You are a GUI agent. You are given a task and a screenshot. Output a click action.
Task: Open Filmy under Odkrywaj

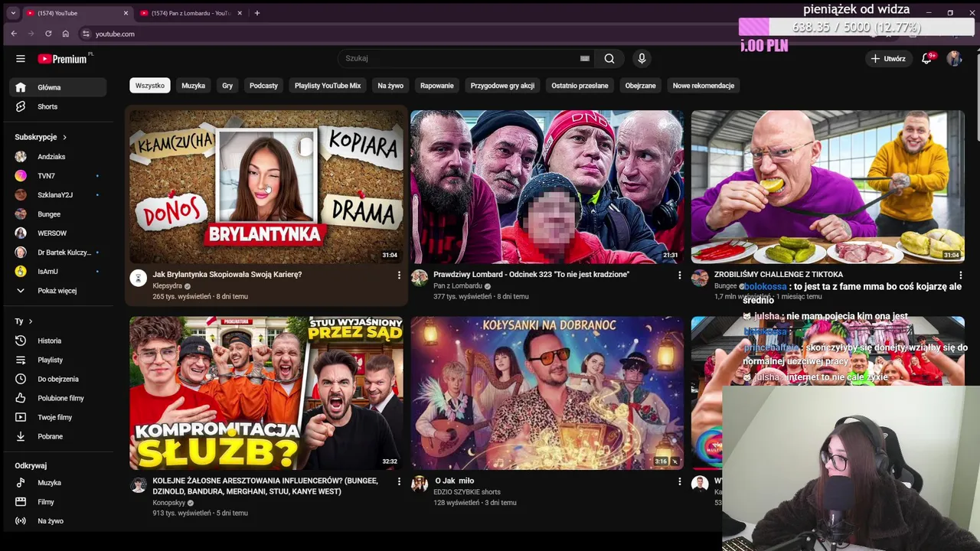(x=58, y=502)
